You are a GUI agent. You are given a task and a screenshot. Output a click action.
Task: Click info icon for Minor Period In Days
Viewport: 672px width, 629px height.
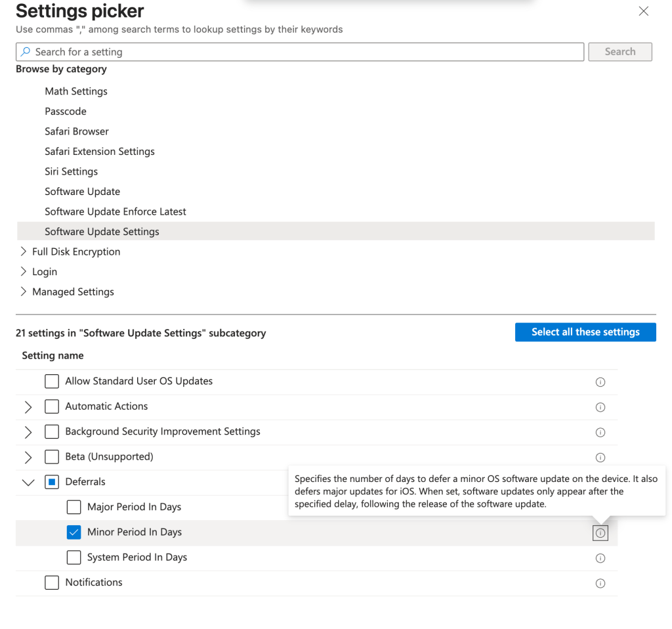click(x=600, y=533)
